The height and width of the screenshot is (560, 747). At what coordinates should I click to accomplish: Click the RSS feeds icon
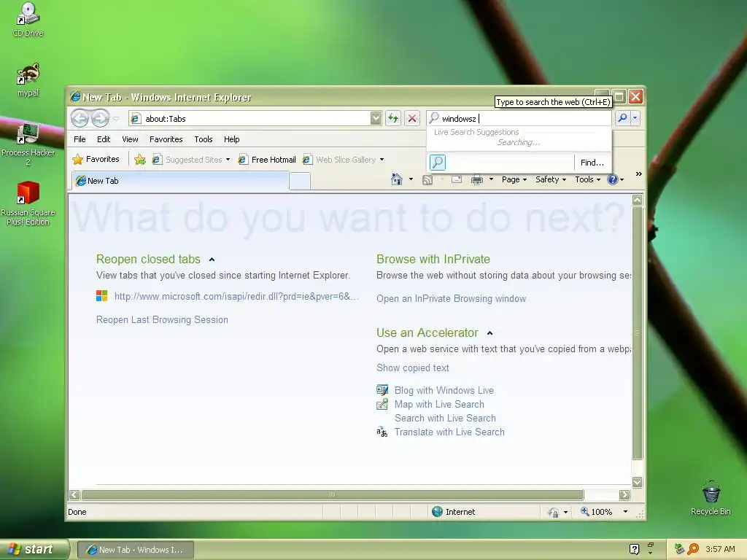(x=427, y=179)
